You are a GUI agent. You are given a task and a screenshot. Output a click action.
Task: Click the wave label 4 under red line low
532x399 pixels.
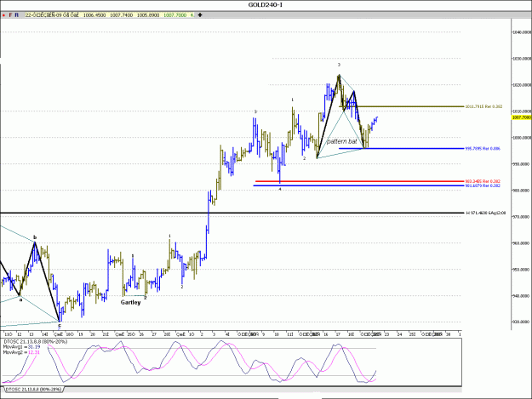[x=280, y=190]
